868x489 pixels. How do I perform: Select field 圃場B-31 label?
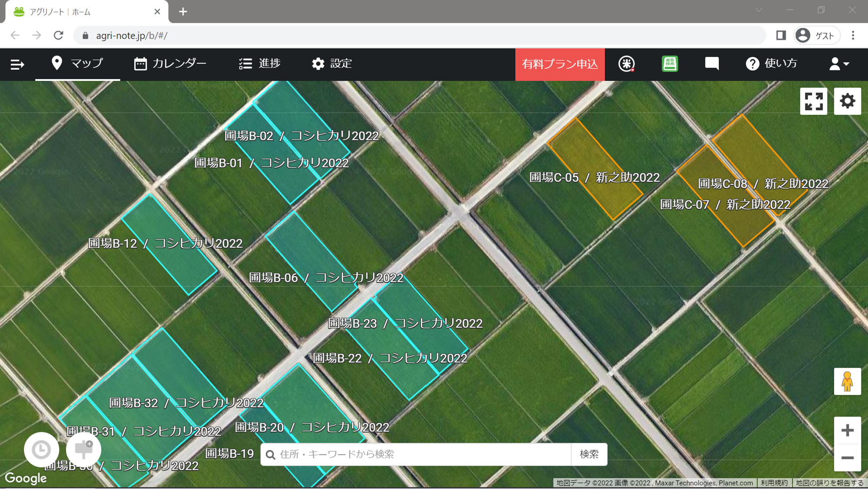click(144, 431)
